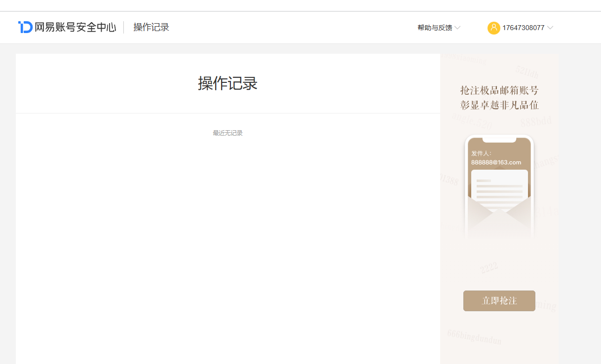Click the 888888@163.com sender text
Viewport: 601px width, 364px height.
(x=496, y=163)
